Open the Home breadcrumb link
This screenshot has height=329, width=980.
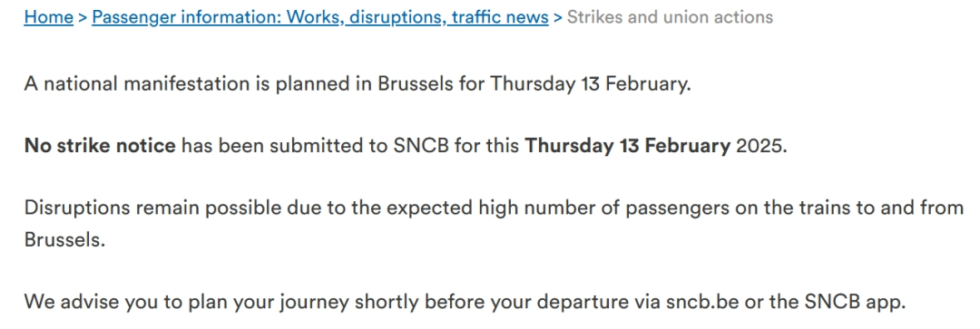click(49, 17)
